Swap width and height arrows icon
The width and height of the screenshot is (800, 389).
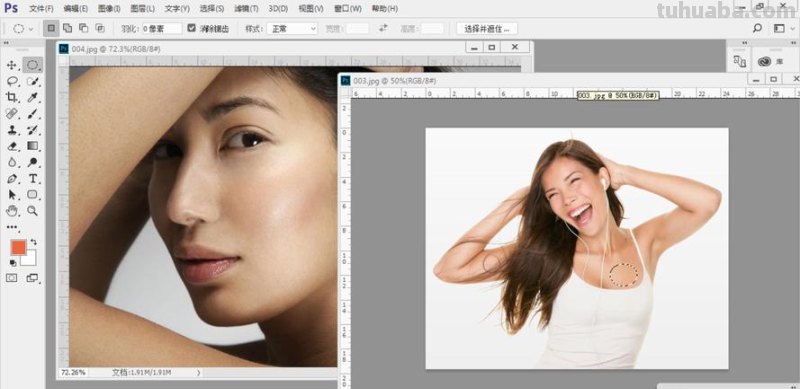pos(383,28)
